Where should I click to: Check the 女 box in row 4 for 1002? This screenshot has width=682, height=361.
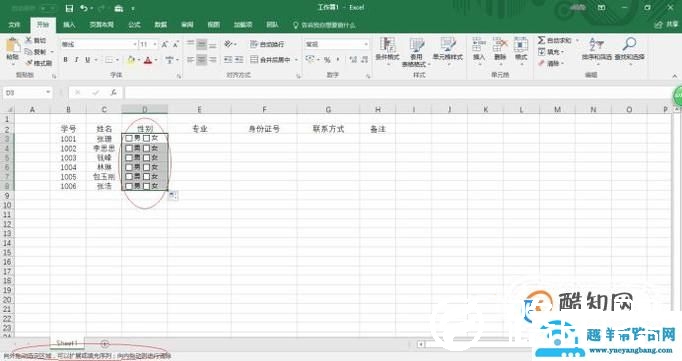[x=147, y=148]
